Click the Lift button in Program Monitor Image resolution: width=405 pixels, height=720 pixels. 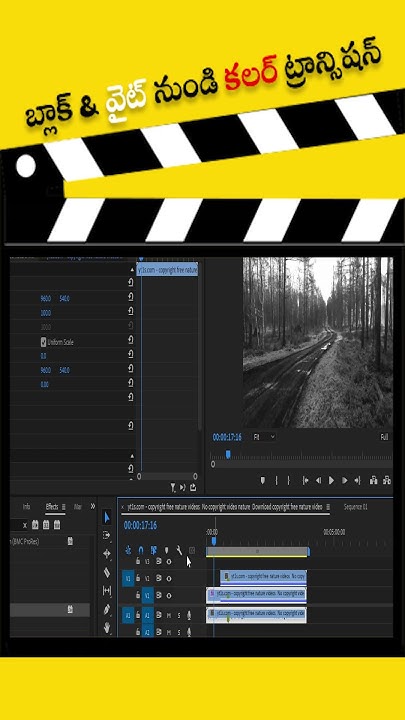tap(373, 480)
